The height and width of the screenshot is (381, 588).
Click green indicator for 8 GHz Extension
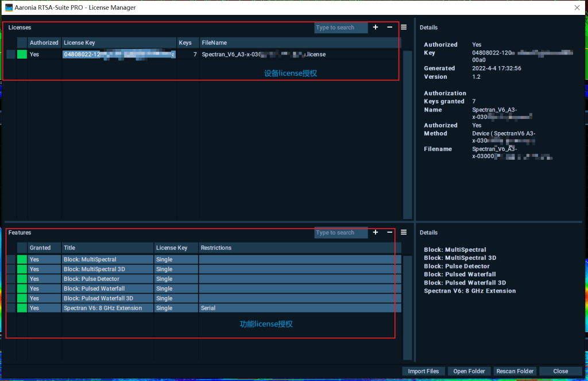pyautogui.click(x=22, y=308)
